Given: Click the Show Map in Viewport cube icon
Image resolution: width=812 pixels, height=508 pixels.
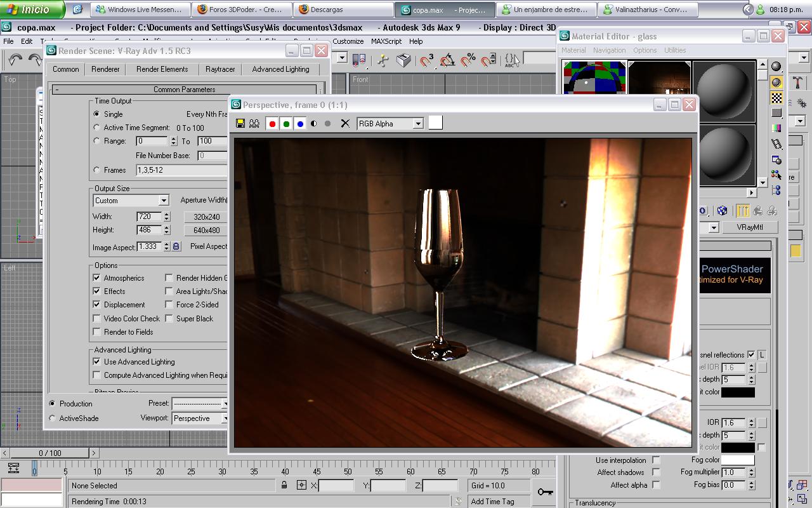Looking at the screenshot, I should pos(722,211).
